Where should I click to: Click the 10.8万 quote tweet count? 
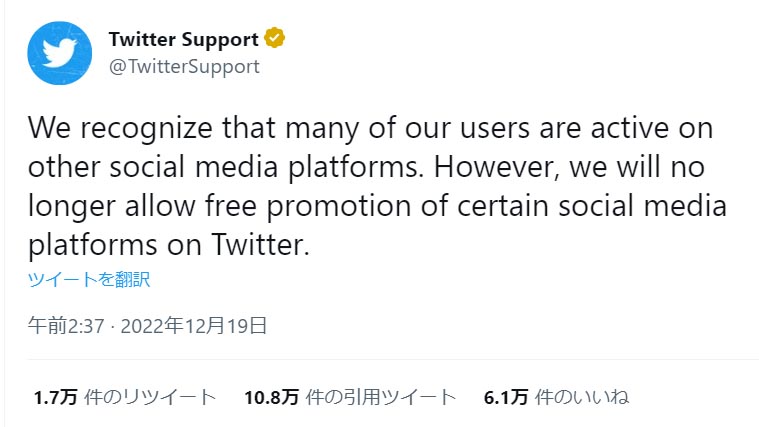tap(271, 397)
